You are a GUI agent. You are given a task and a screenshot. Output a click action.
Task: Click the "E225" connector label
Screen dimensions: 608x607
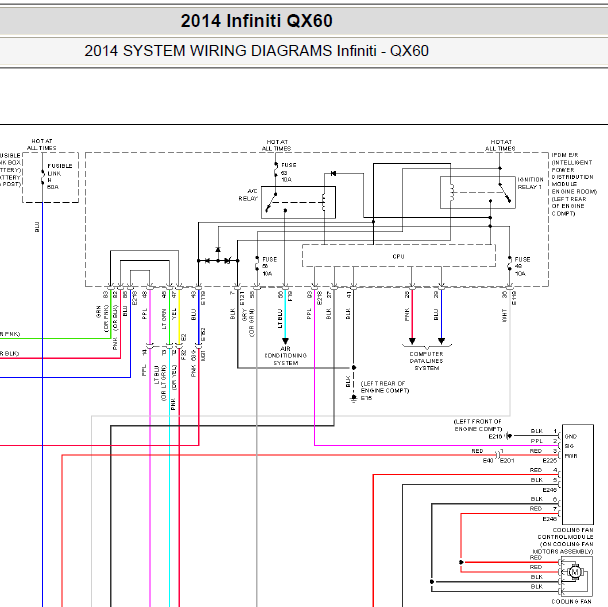(549, 461)
